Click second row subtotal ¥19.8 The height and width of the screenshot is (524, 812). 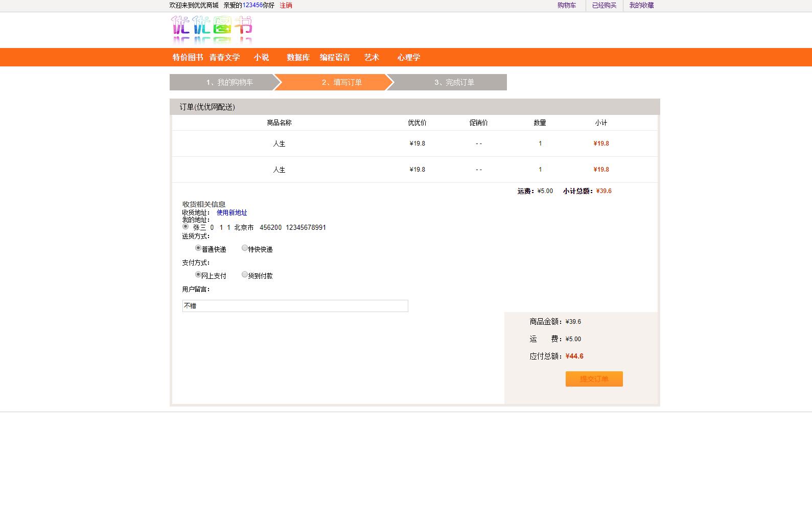(x=601, y=170)
